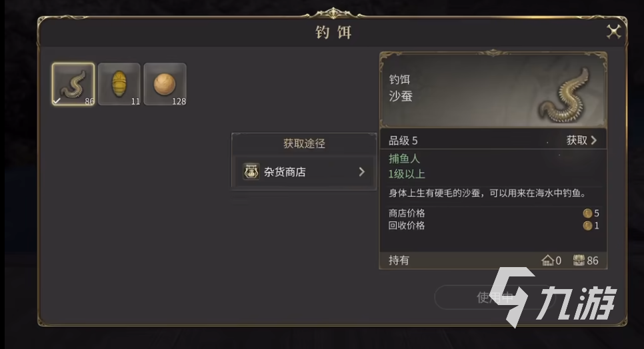Click the gold coin beside 回收价格
644x349 pixels.
tap(587, 225)
